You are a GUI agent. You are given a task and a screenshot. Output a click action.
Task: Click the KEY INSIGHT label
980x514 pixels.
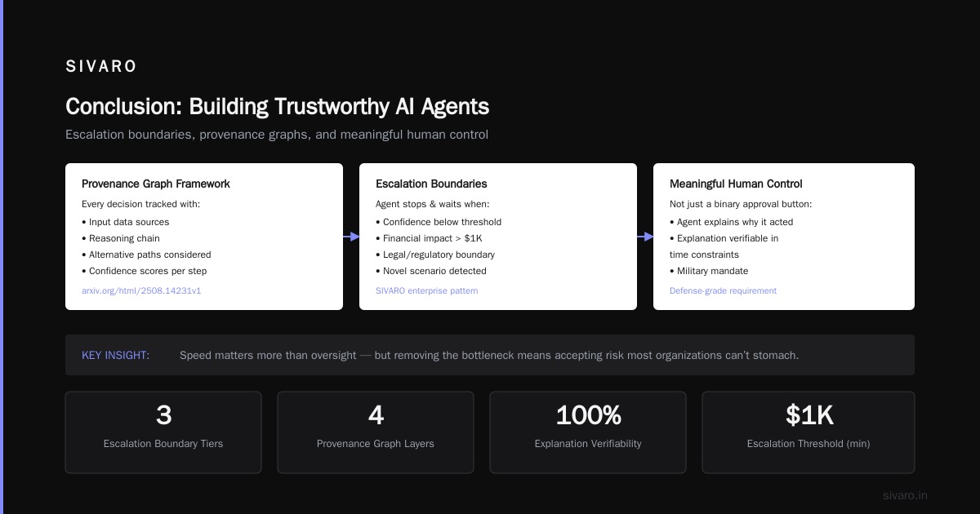(x=115, y=355)
